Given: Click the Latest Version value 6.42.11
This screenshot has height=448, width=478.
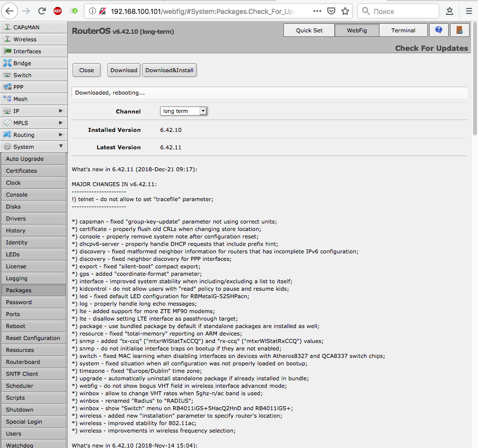Looking at the screenshot, I should coord(171,147).
